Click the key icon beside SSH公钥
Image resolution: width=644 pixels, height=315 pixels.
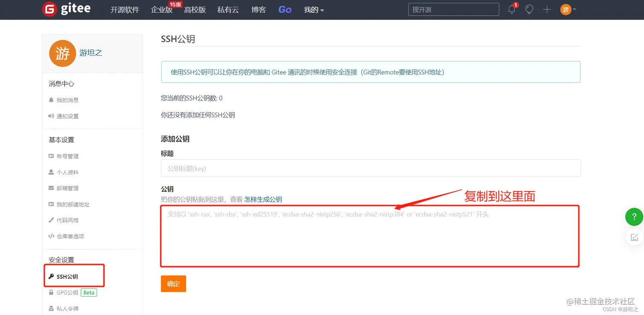(51, 276)
